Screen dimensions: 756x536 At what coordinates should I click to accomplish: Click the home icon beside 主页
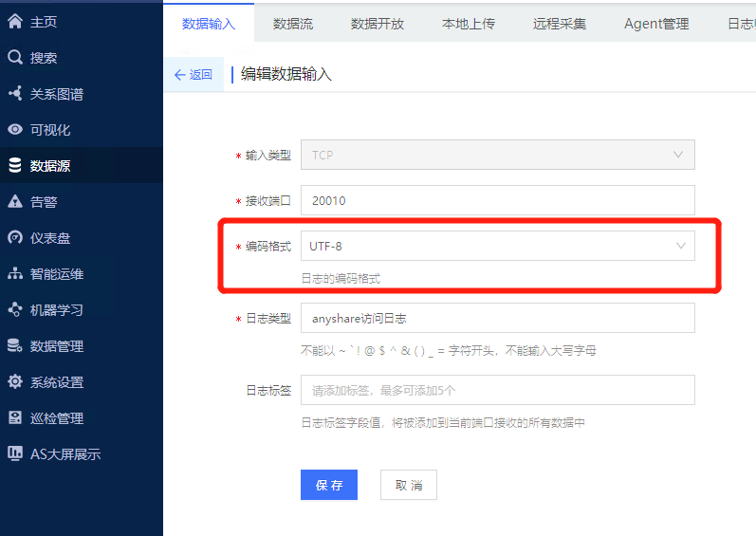click(x=15, y=22)
